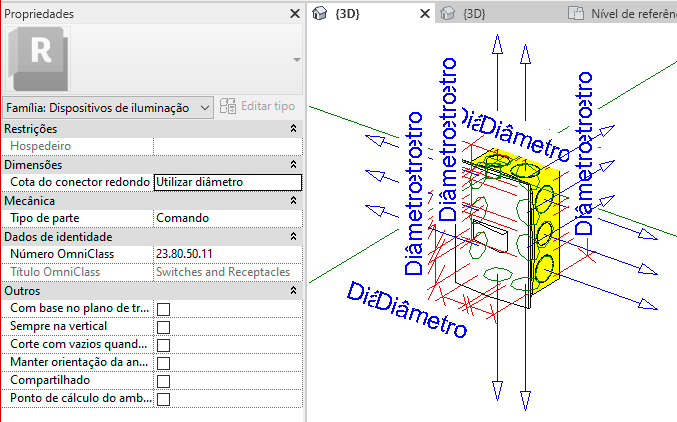Click the 3D house icon on active tab
Image resolution: width=677 pixels, height=422 pixels.
click(x=320, y=13)
